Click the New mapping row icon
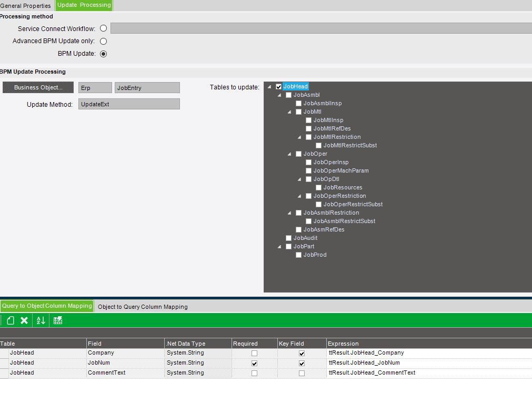The image size is (532, 413). [x=11, y=320]
